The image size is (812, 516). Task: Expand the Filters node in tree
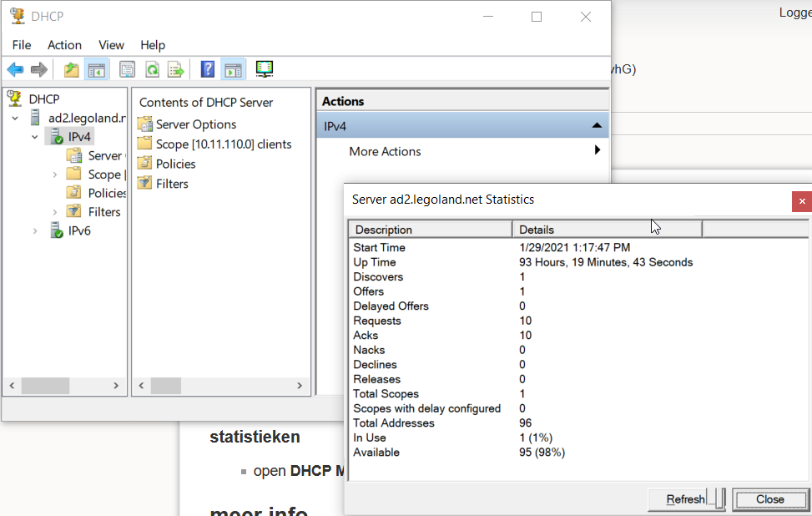tap(55, 212)
